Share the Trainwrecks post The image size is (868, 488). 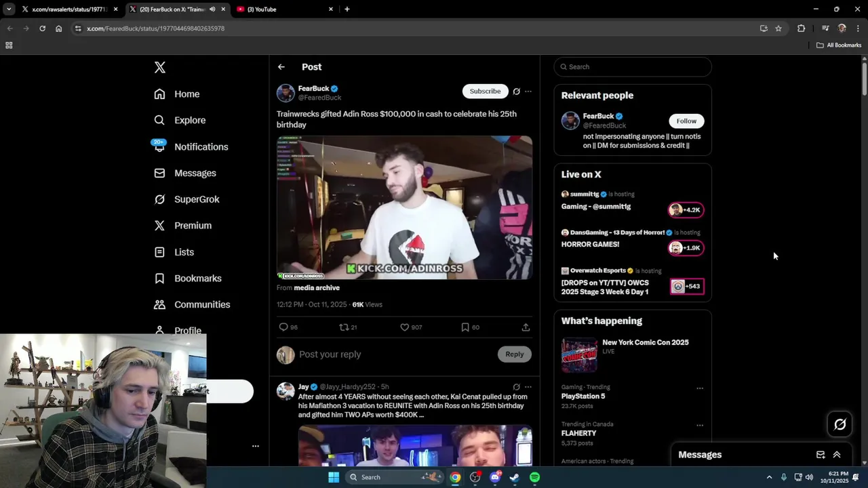tap(526, 327)
